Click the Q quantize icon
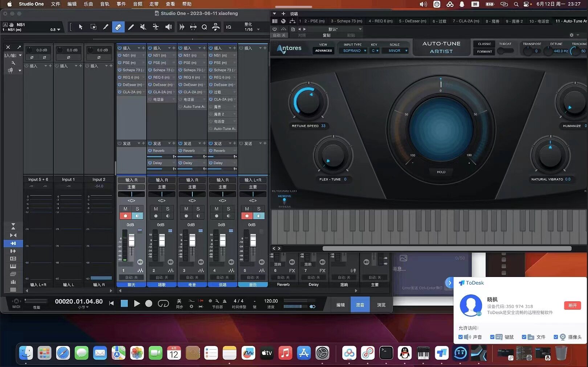The image size is (588, 367). [x=204, y=27]
